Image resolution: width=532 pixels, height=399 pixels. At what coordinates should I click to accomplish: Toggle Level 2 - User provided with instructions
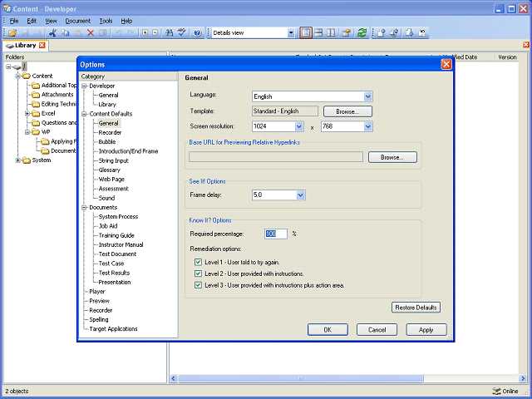tap(198, 273)
